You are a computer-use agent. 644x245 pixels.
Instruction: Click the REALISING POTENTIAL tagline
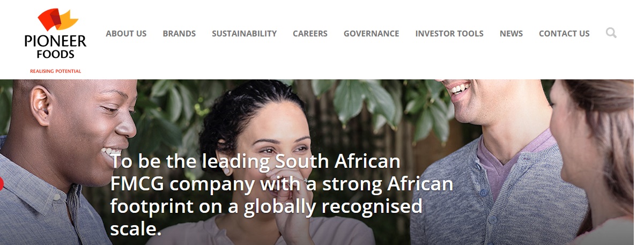[55, 71]
